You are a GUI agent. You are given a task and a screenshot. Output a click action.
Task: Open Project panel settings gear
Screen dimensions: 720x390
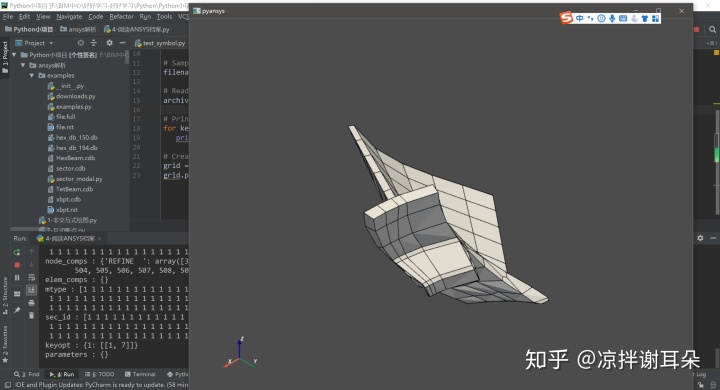coord(109,43)
